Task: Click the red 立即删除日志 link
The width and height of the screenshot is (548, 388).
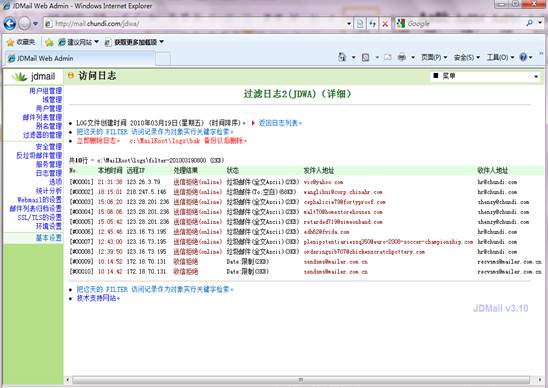Action: [x=97, y=141]
